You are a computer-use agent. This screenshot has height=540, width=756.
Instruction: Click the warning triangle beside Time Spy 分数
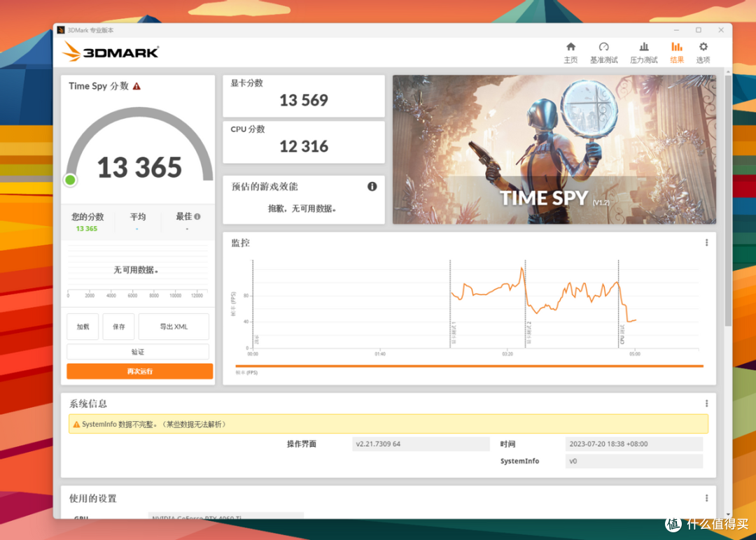coord(137,86)
